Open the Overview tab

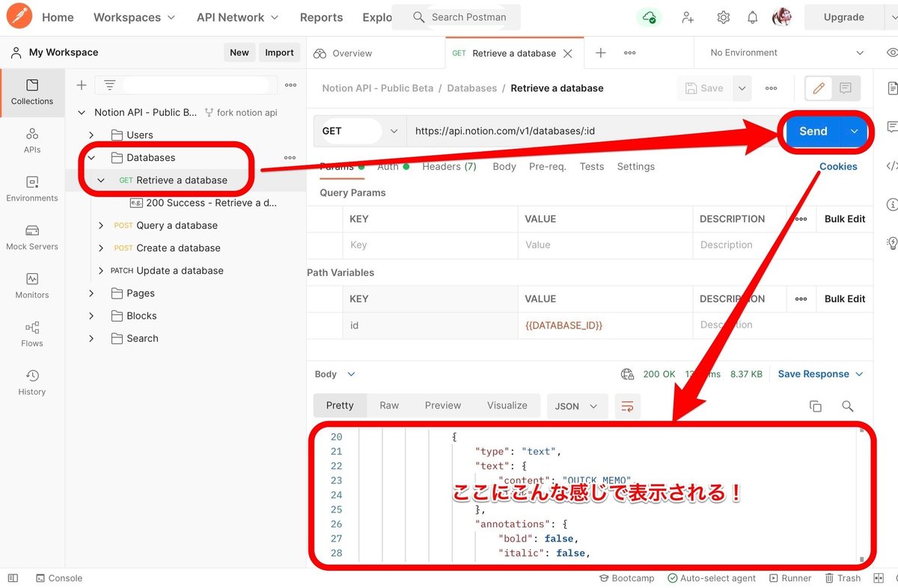pyautogui.click(x=343, y=53)
